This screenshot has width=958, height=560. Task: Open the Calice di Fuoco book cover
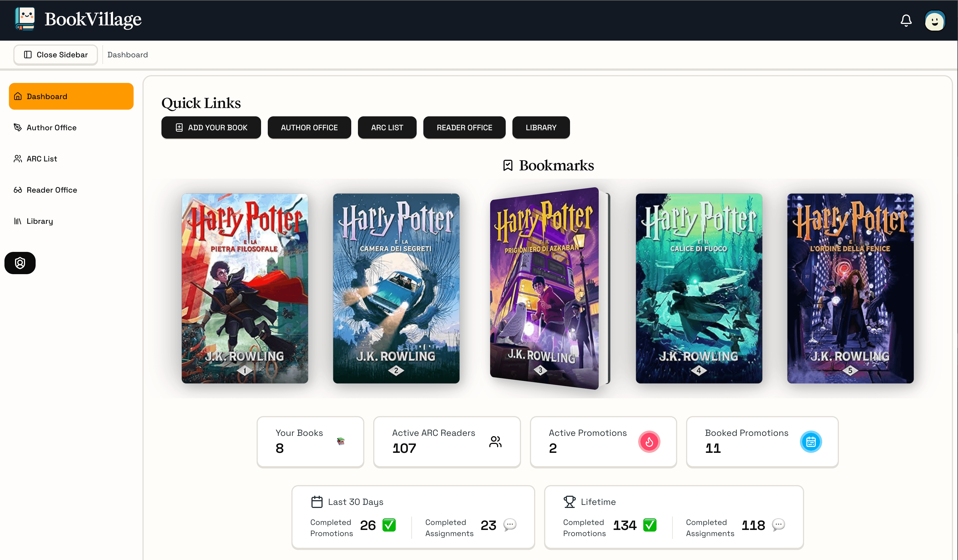(x=699, y=289)
